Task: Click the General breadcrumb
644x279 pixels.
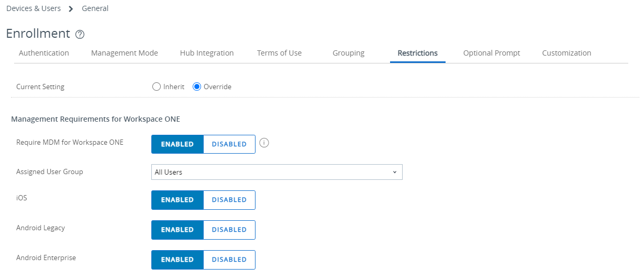Action: click(x=95, y=8)
